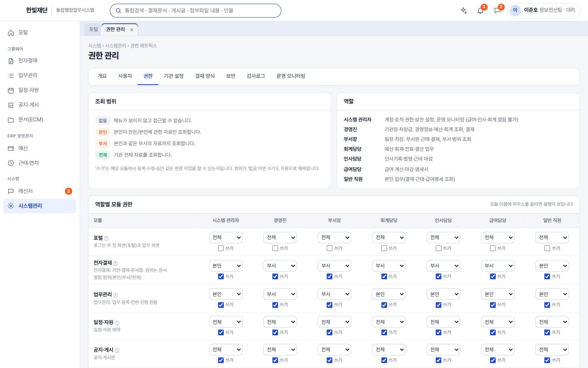
Task: Open 포털 scope dropdown for 시스템 관리자
Action: 226,237
